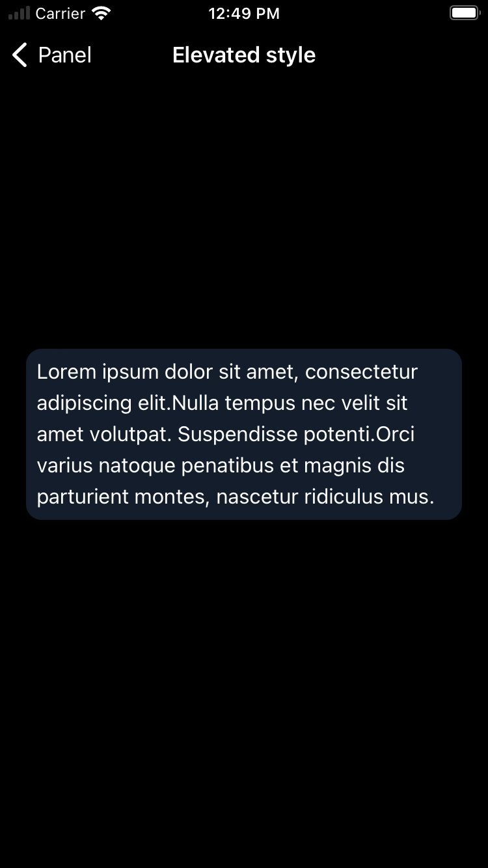Click the word consectetur in the panel
Viewport: 488px width, 868px height.
pos(361,372)
